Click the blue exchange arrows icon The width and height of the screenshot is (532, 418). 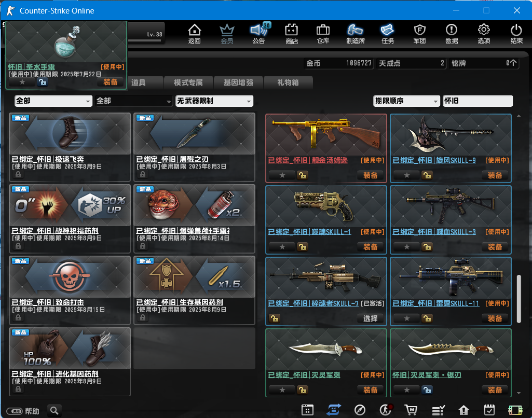[334, 410]
